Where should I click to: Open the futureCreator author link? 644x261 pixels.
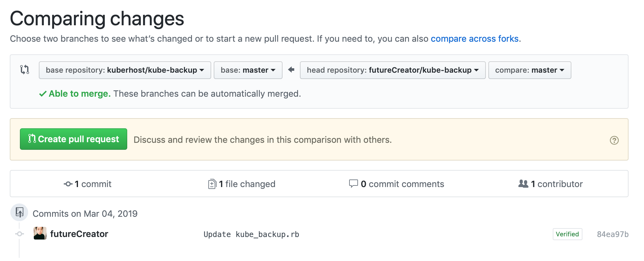[x=79, y=234]
